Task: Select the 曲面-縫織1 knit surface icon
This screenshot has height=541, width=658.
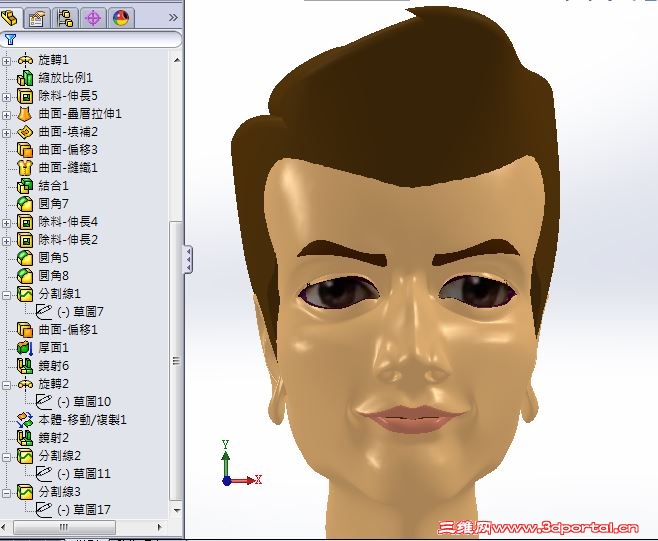Action: click(x=25, y=168)
